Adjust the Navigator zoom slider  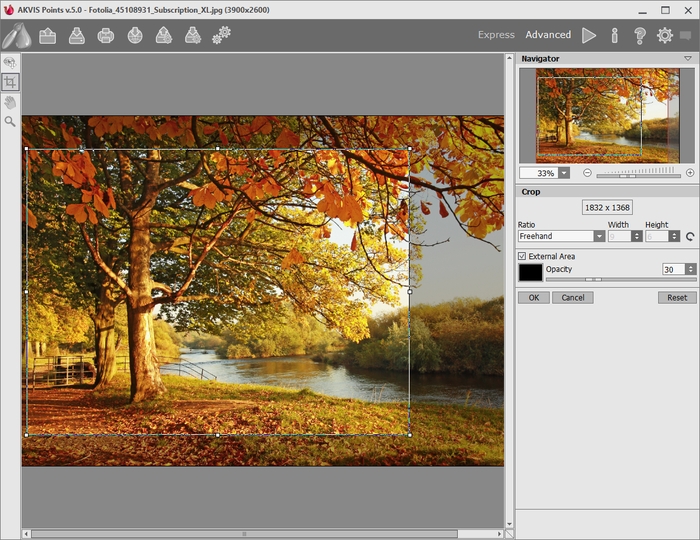point(638,176)
